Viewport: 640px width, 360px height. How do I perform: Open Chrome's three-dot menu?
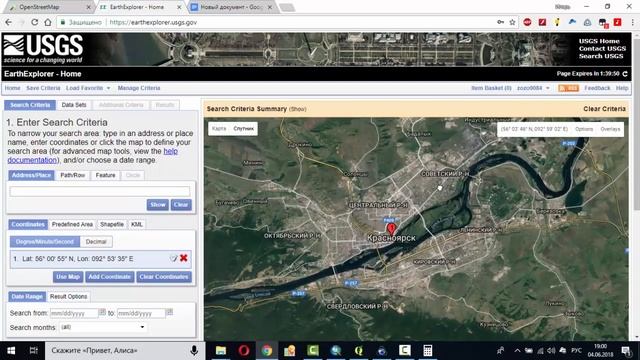tap(633, 22)
